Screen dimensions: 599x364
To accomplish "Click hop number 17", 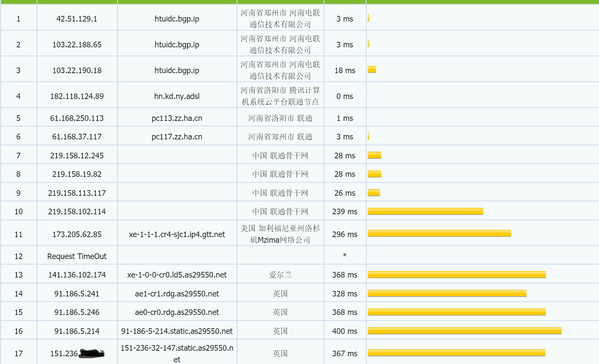I will tap(19, 354).
